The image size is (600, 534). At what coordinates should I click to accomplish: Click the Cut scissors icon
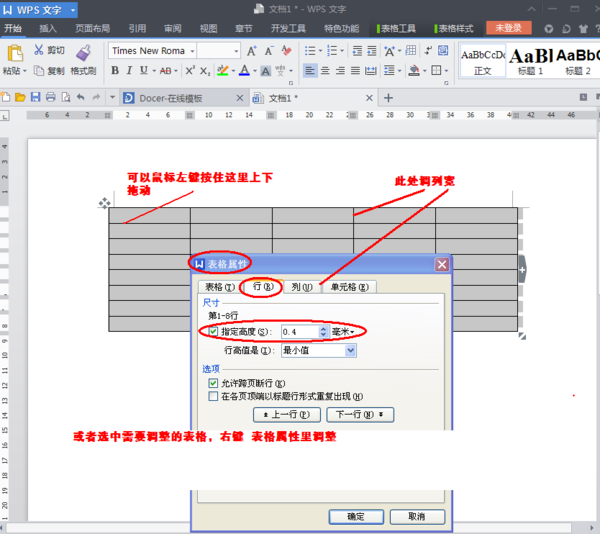(38, 50)
